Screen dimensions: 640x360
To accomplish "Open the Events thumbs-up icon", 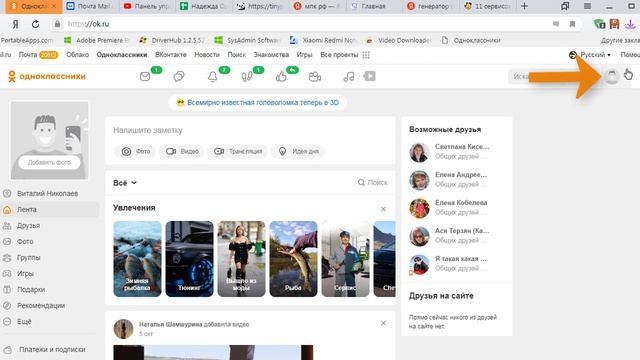I will [x=281, y=76].
